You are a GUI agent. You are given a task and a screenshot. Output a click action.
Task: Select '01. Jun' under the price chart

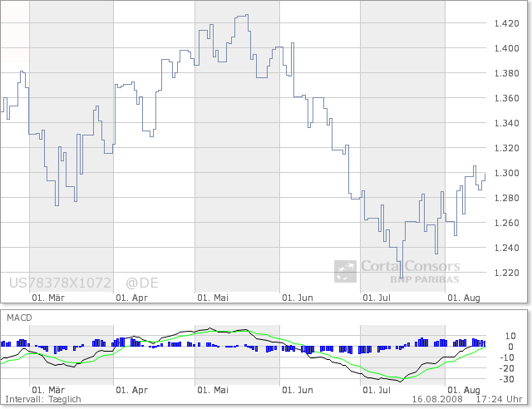click(298, 298)
